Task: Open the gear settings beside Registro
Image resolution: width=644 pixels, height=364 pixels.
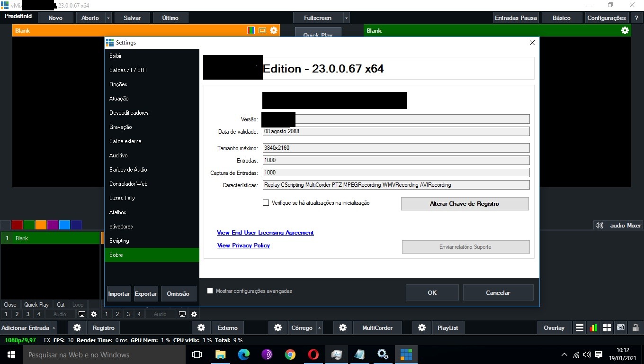Action: (x=77, y=328)
